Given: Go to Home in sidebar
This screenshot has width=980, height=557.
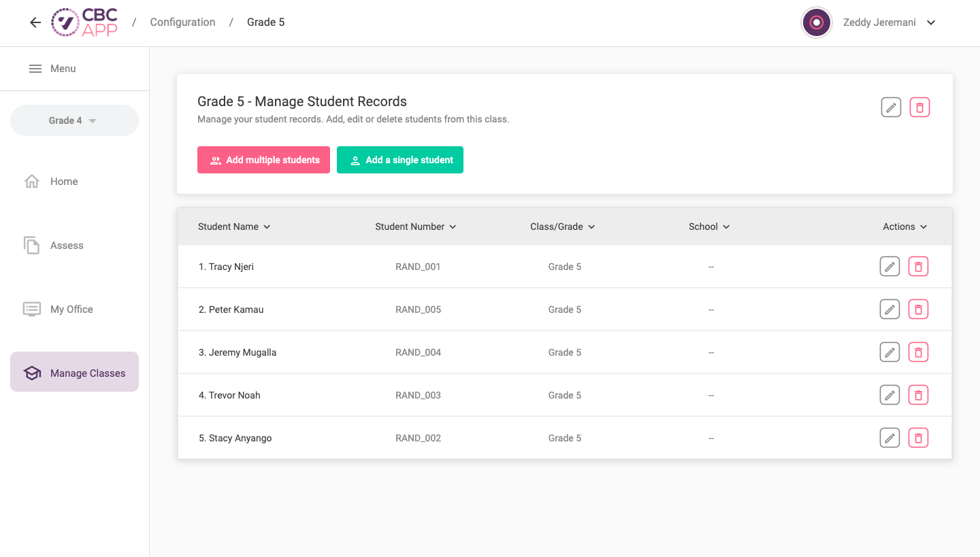Looking at the screenshot, I should point(74,182).
